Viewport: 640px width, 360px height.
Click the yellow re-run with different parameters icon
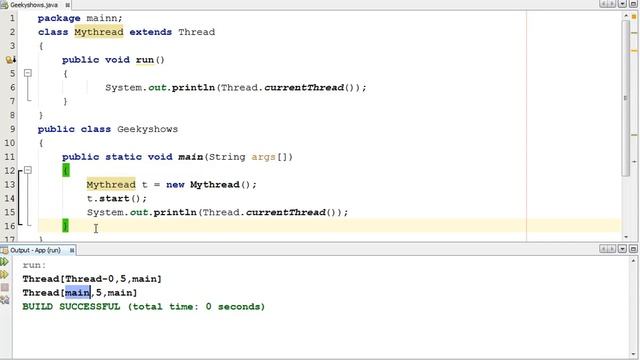coord(4,274)
